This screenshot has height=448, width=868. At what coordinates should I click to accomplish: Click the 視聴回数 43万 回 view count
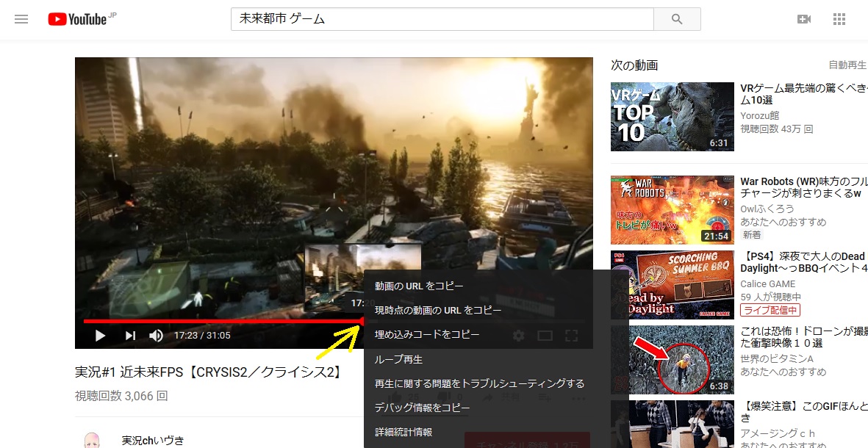777,129
